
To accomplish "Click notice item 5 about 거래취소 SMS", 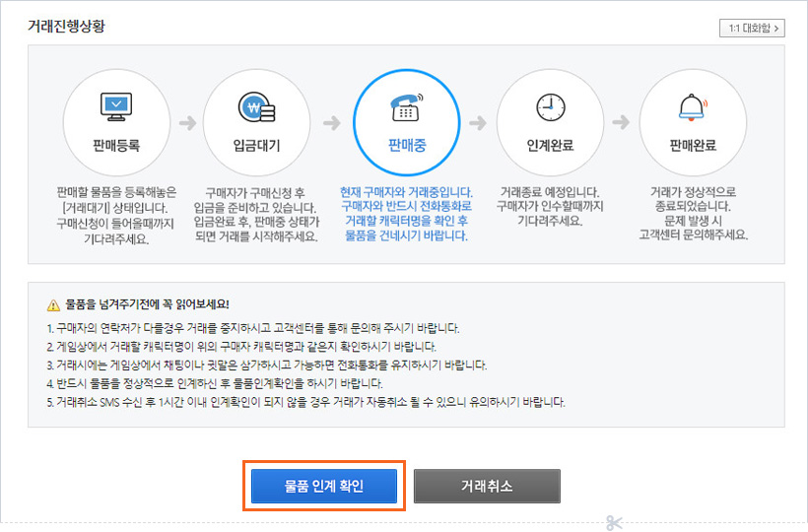I will [305, 402].
